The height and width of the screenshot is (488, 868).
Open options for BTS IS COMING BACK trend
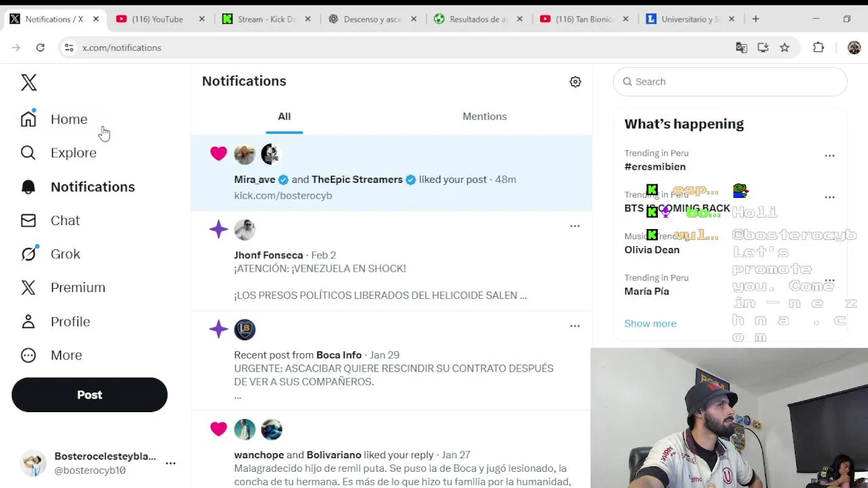[829, 197]
